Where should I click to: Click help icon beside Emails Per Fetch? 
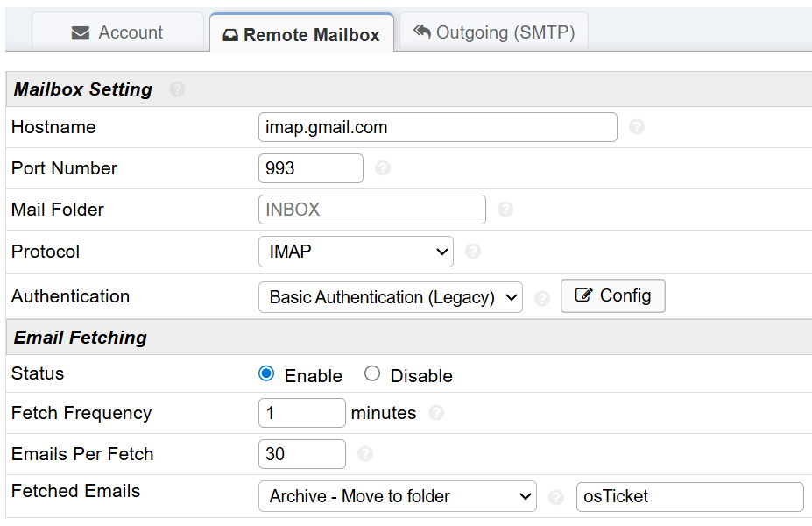coord(365,454)
